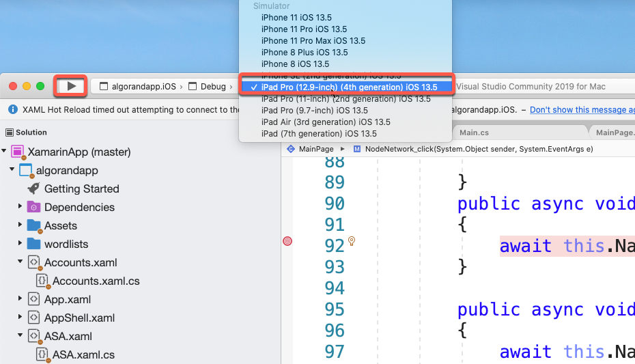The image size is (635, 364).
Task: Expand the wordlists folder
Action: (x=20, y=244)
